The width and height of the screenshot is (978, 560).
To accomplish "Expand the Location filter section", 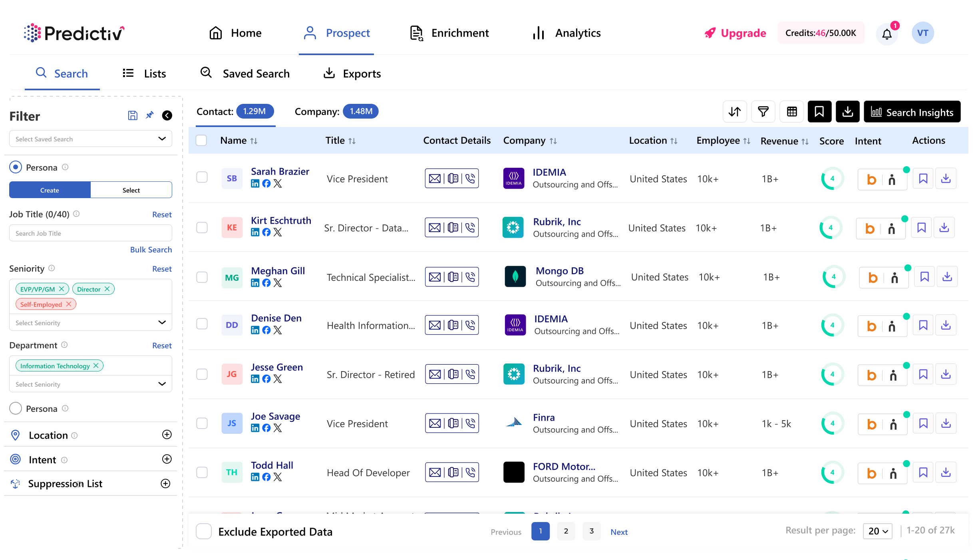I will pyautogui.click(x=167, y=435).
